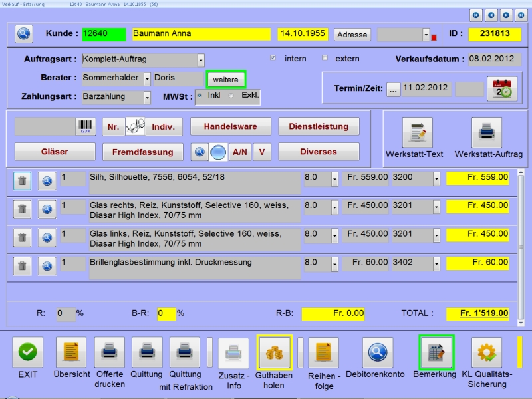This screenshot has width=532, height=399.
Task: Add a Dienstleistung item
Action: click(x=319, y=126)
